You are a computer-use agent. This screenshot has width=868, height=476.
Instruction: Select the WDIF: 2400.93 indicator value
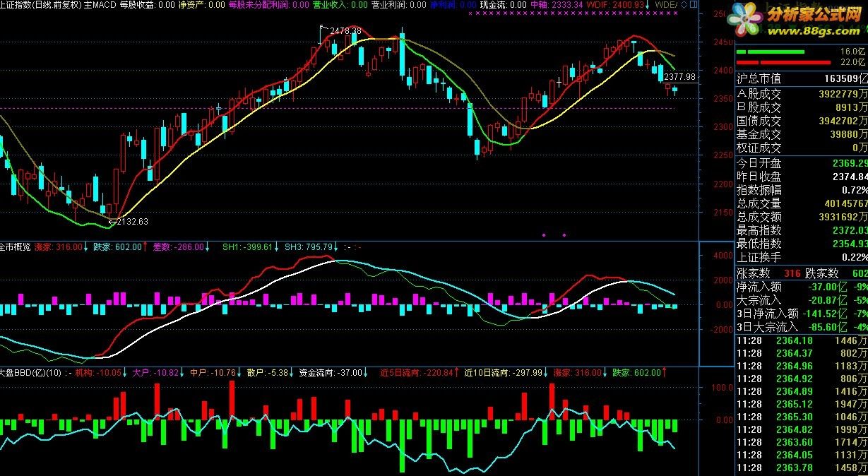pyautogui.click(x=615, y=5)
